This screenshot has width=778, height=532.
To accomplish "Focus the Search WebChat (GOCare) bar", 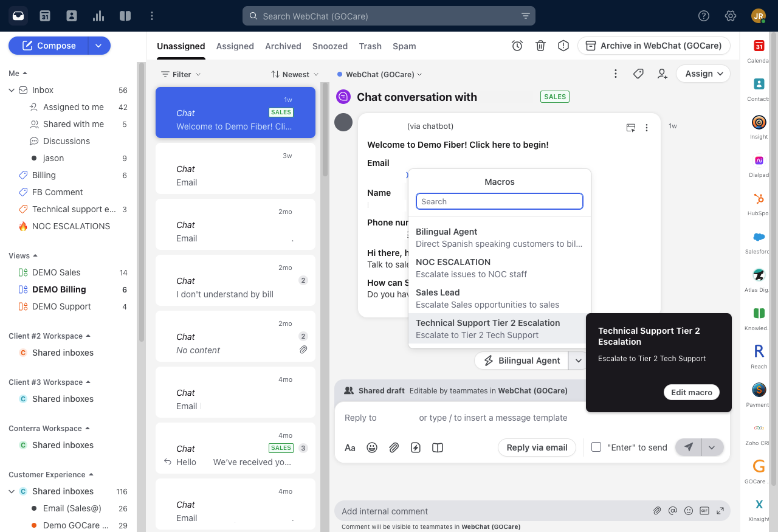I will (389, 16).
